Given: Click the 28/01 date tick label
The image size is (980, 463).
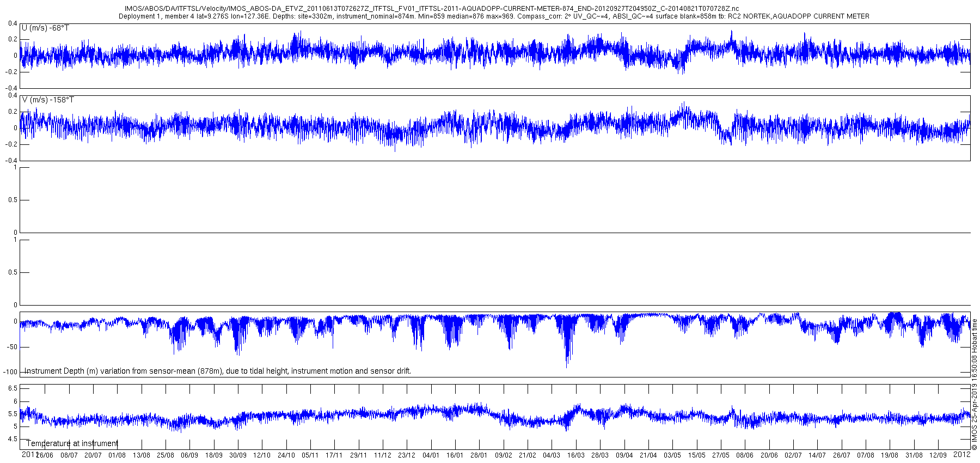Looking at the screenshot, I should pos(479,455).
